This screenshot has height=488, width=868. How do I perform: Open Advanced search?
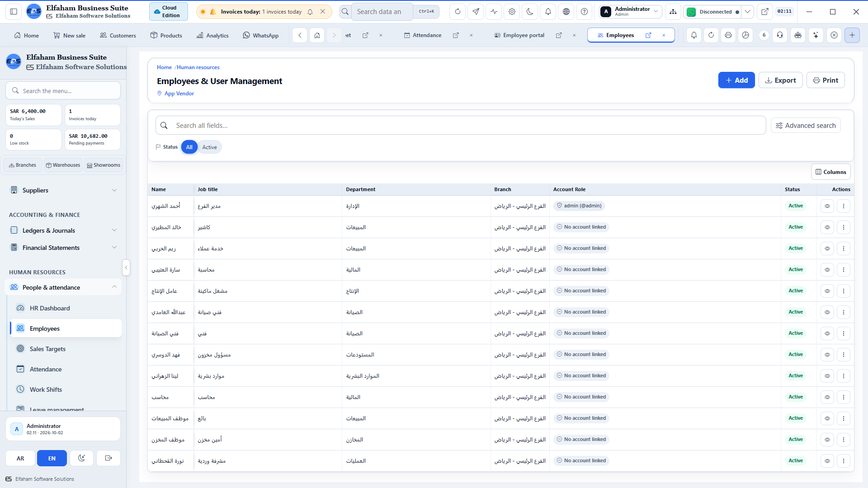tap(806, 126)
